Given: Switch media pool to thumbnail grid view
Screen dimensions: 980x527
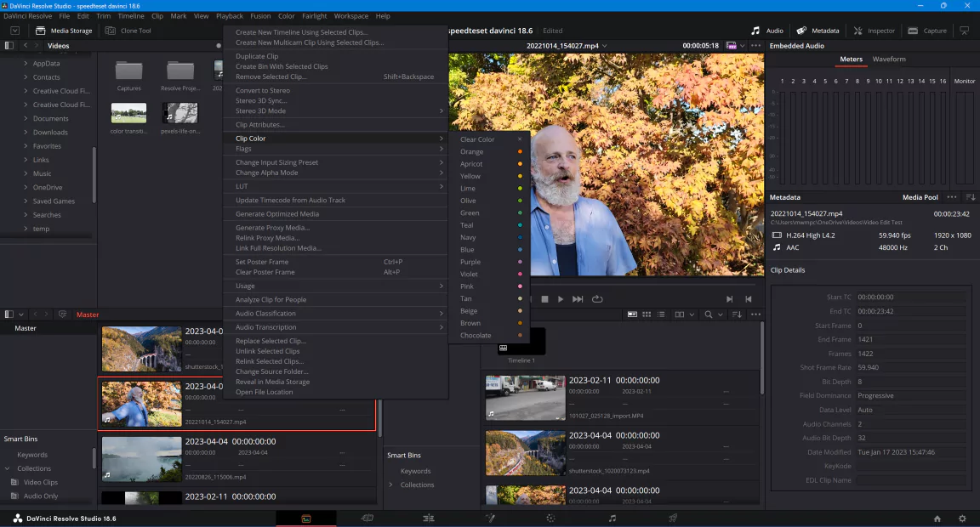Looking at the screenshot, I should (x=646, y=314).
